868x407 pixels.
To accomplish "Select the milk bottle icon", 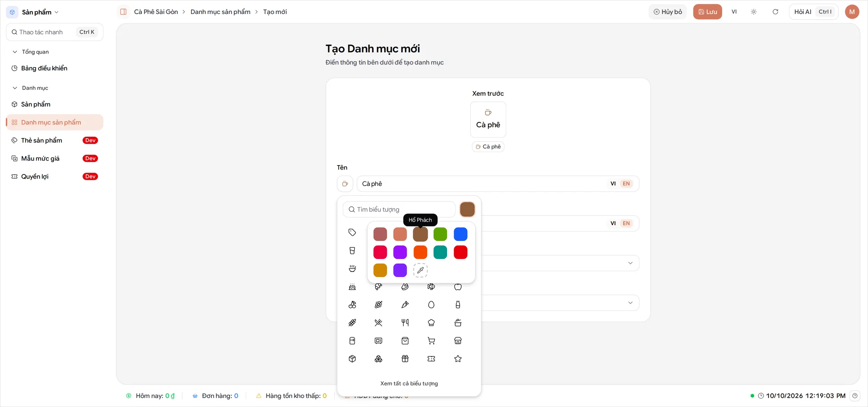I will pyautogui.click(x=458, y=305).
